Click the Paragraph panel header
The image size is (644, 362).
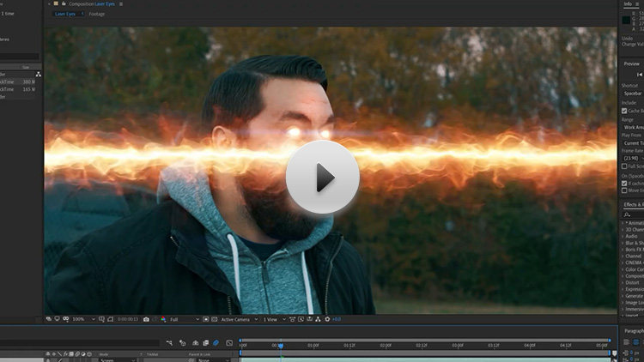[x=634, y=330]
